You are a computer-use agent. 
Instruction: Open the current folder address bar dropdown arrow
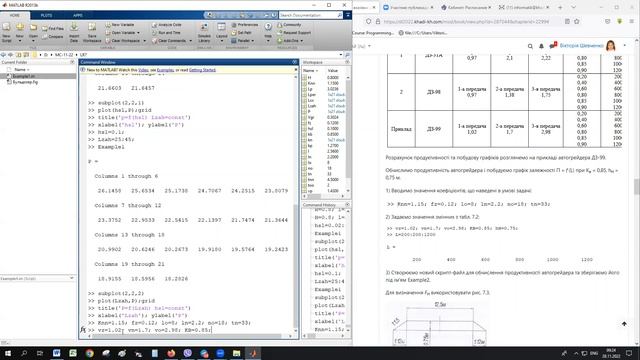pyautogui.click(x=340, y=55)
